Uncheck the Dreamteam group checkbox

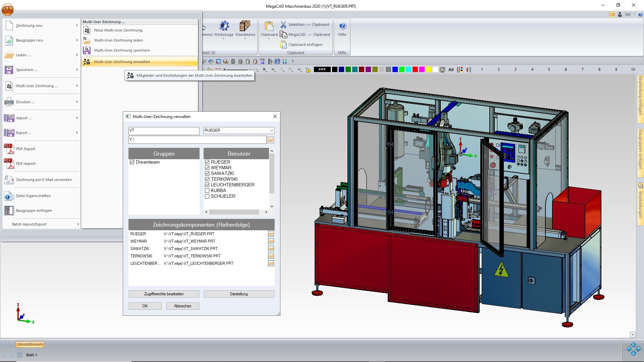(x=132, y=162)
